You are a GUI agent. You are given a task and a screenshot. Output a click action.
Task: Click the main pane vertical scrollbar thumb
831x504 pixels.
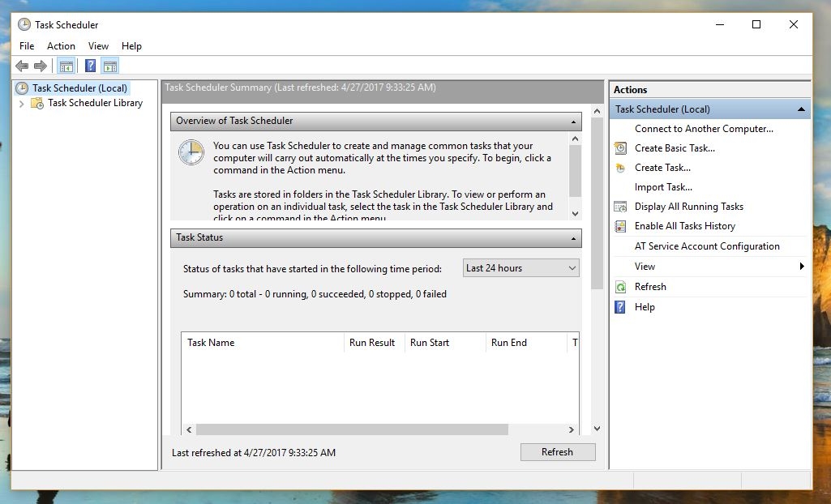point(597,204)
